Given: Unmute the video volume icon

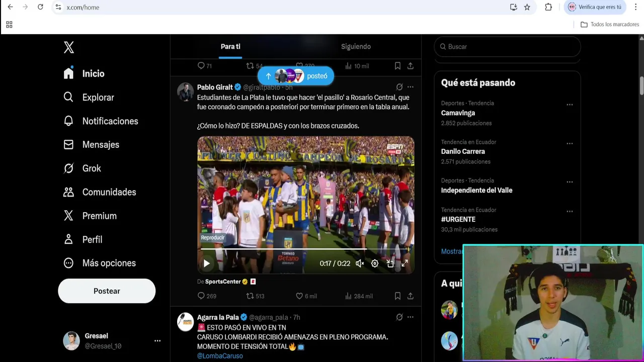Looking at the screenshot, I should pyautogui.click(x=360, y=263).
